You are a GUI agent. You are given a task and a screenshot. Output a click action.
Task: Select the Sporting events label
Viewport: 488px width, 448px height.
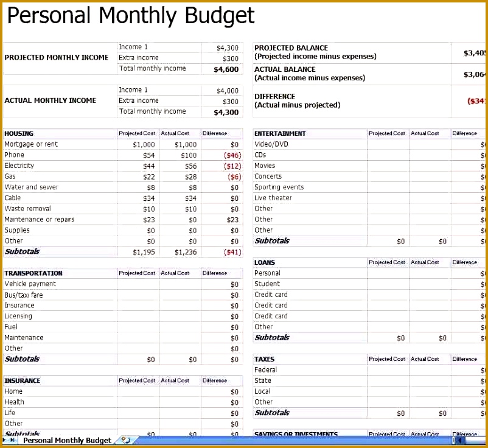coord(279,187)
